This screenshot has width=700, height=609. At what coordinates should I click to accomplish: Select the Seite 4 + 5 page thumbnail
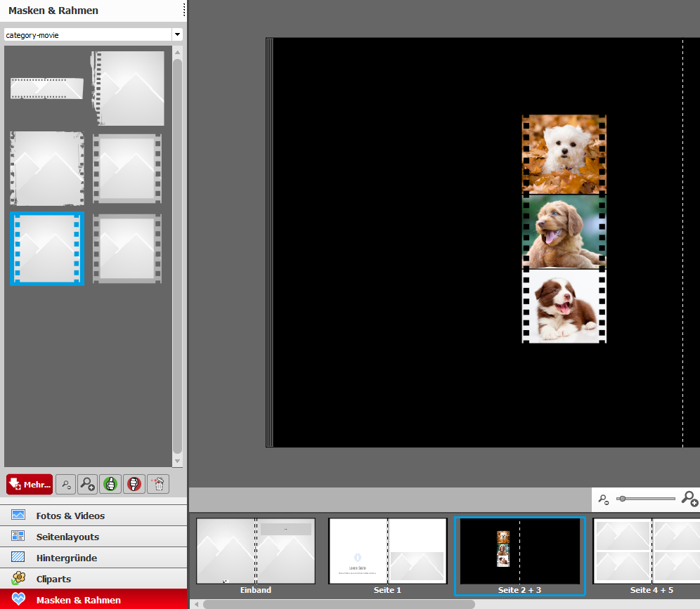tap(647, 551)
